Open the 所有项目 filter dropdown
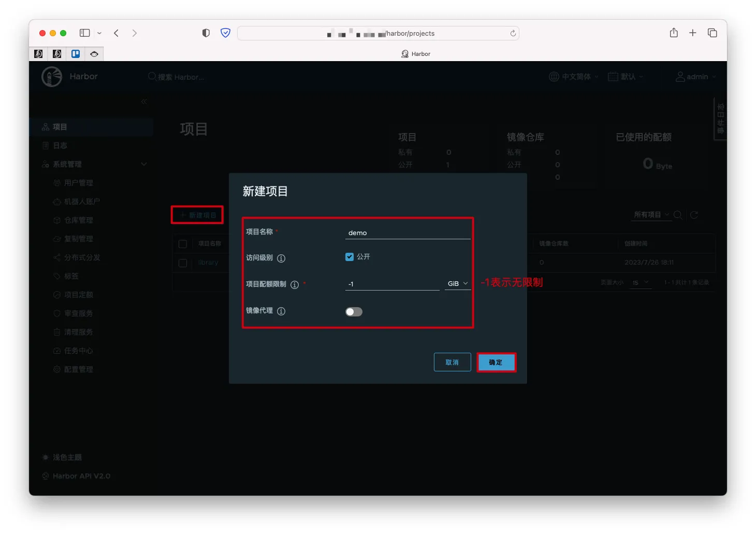The image size is (756, 534). coord(651,215)
